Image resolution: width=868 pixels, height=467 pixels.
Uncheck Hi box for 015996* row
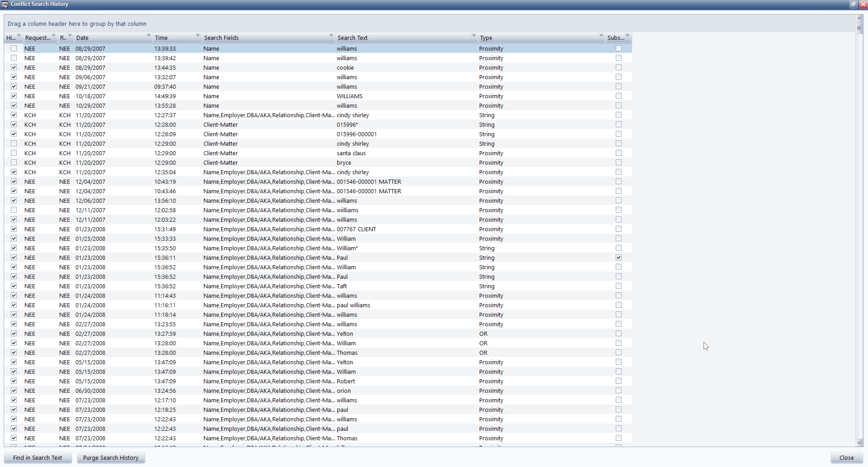(x=14, y=124)
